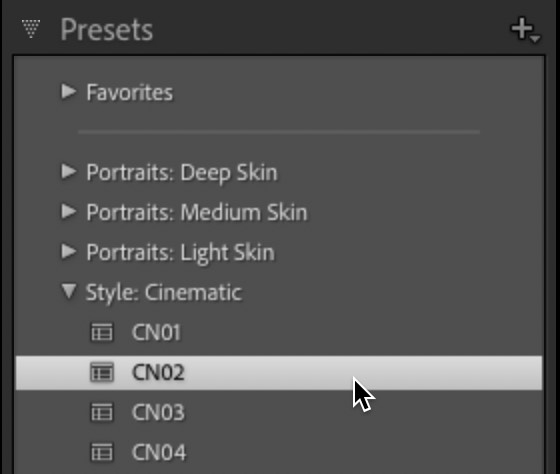The height and width of the screenshot is (474, 560).
Task: Click the plus icon to create preset
Action: point(525,30)
